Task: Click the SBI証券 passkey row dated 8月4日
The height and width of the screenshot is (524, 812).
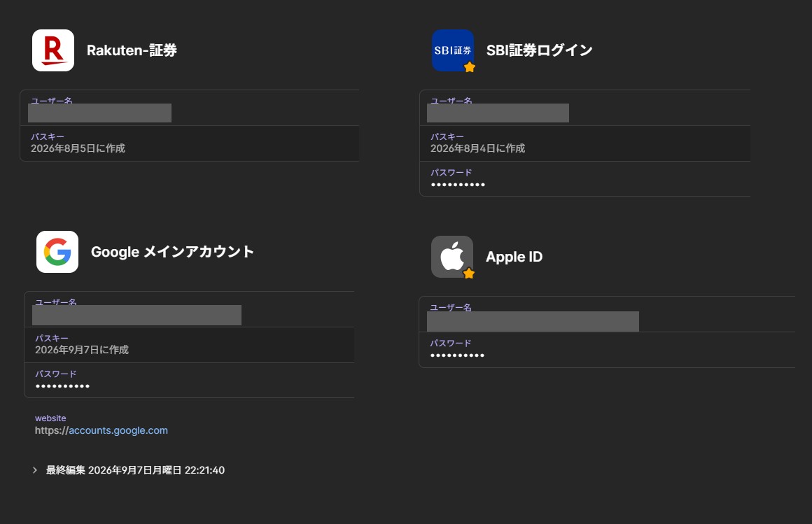Action: point(585,143)
